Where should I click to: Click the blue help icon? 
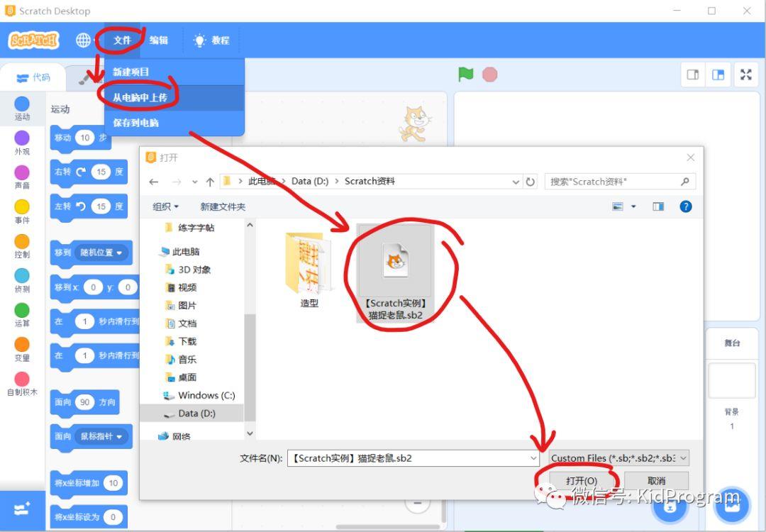(685, 206)
